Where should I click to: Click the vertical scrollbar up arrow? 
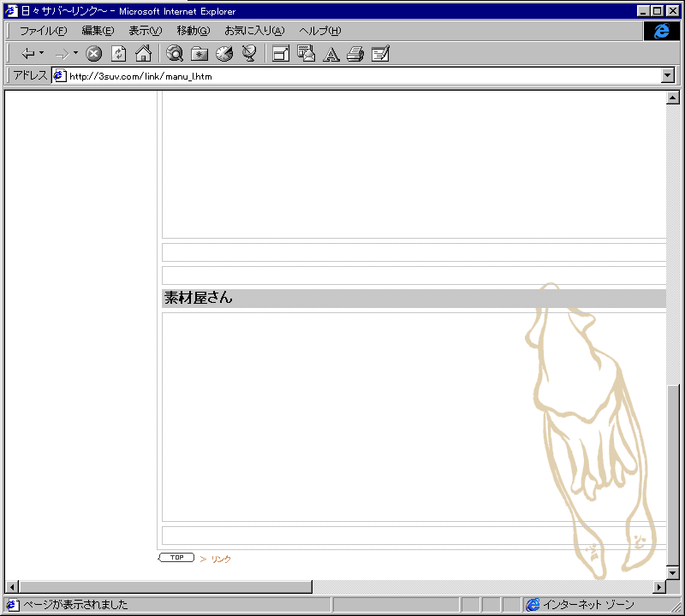tap(673, 98)
